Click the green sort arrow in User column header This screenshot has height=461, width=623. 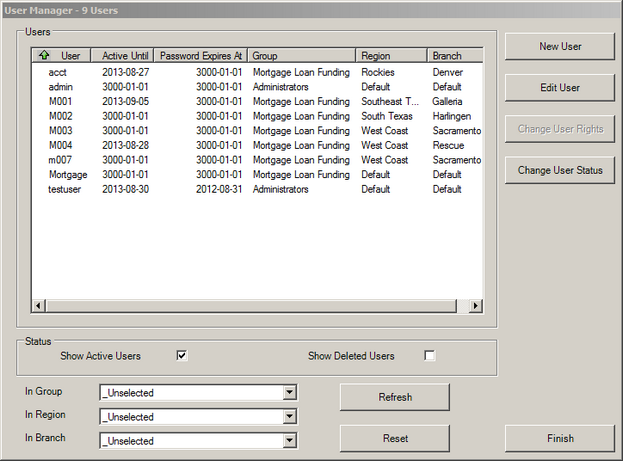click(x=44, y=55)
